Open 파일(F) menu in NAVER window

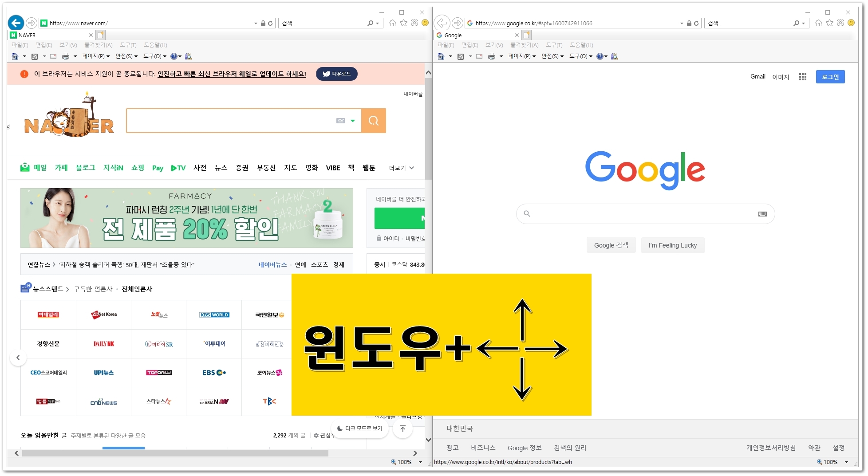[x=20, y=45]
